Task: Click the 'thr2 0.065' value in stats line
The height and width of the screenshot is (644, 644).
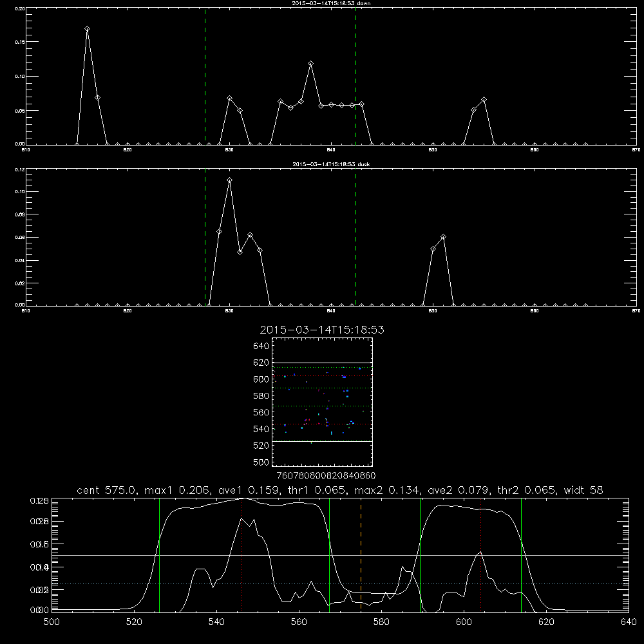Action: click(x=526, y=490)
